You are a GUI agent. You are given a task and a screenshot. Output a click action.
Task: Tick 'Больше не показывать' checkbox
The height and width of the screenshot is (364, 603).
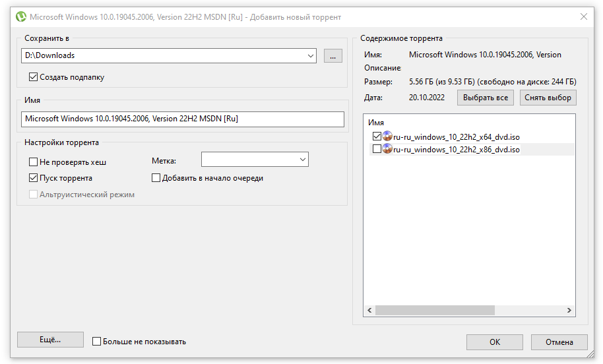(x=97, y=342)
